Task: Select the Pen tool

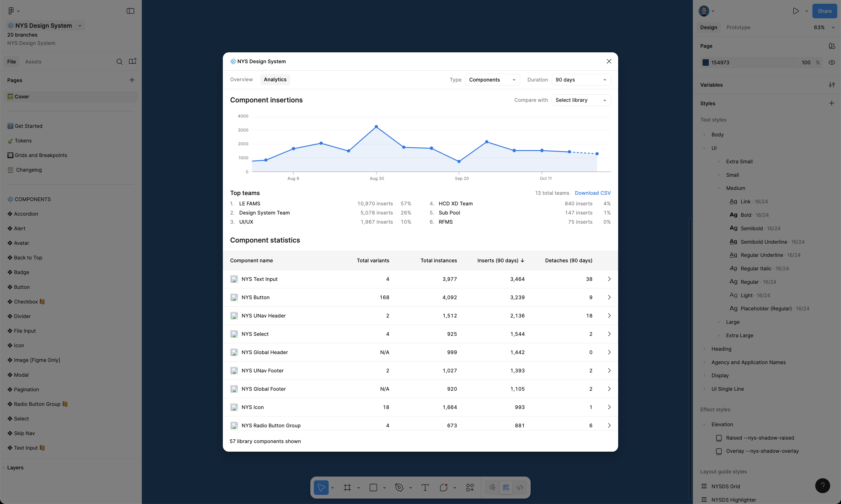Action: tap(399, 487)
